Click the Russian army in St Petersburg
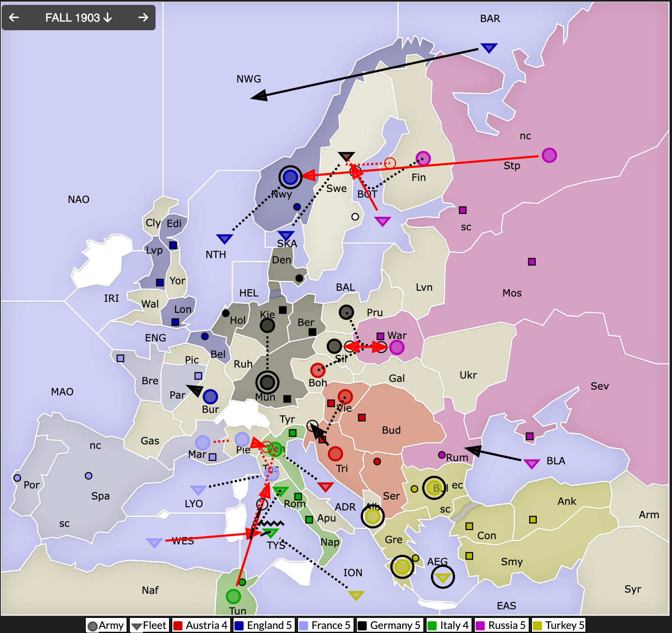 tap(549, 155)
